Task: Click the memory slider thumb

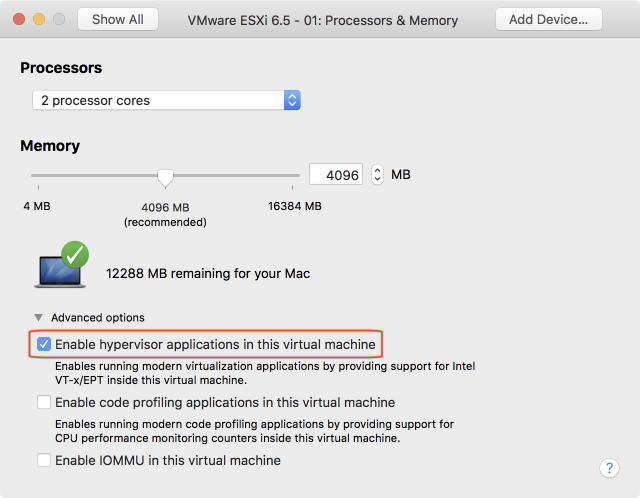Action: (166, 178)
